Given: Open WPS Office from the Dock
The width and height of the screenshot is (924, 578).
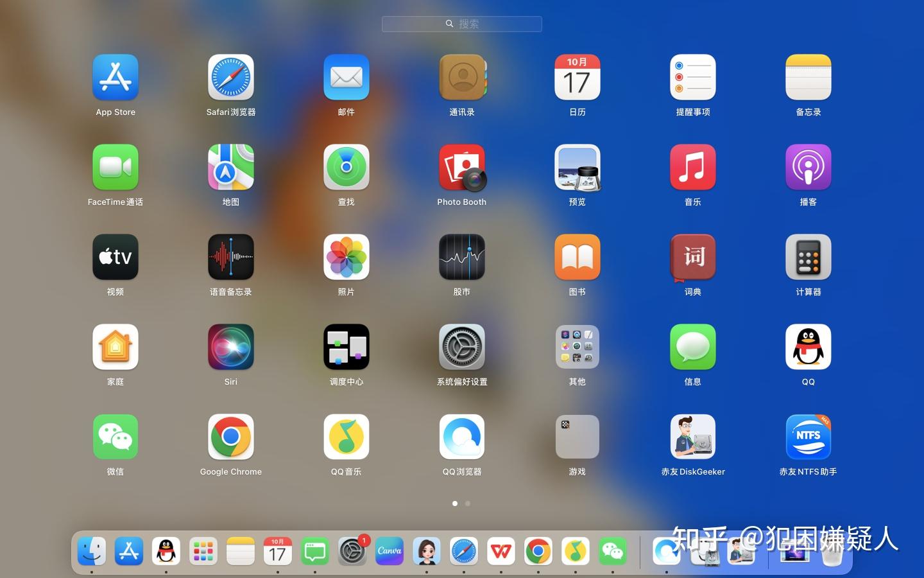Looking at the screenshot, I should 501,551.
